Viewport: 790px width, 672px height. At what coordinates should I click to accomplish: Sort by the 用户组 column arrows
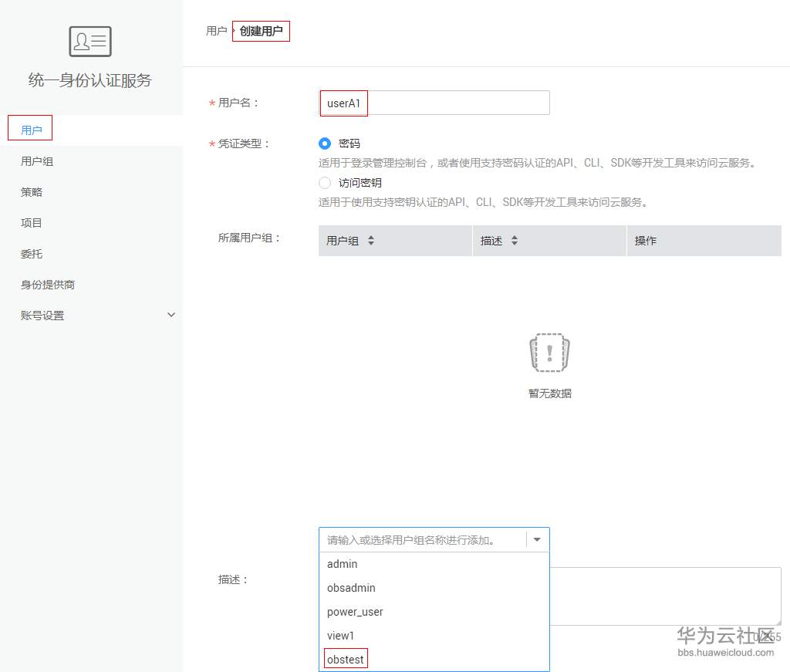click(x=371, y=240)
